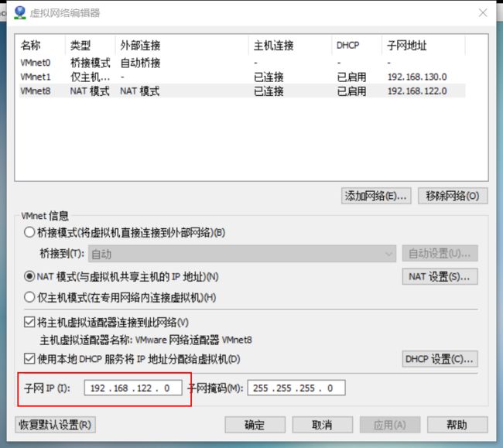
Task: Toggle 使用本地 DHCP 服务 checkbox
Action: pos(29,358)
